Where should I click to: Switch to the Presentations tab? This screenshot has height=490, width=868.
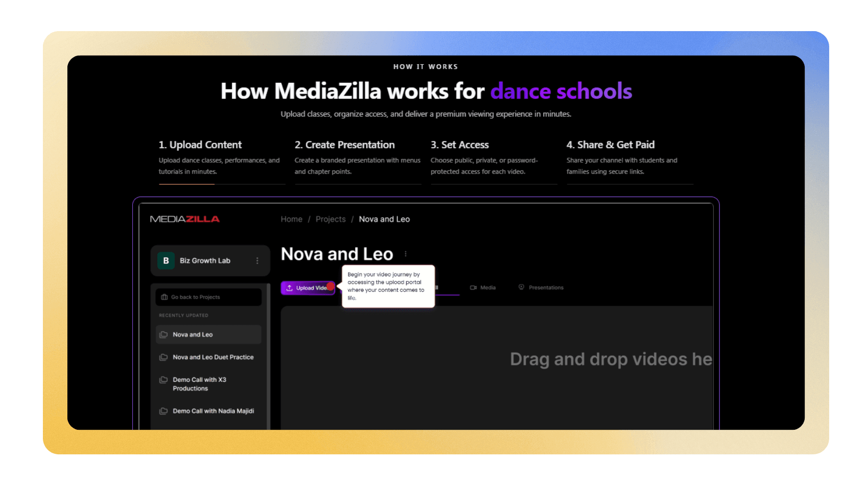[541, 287]
